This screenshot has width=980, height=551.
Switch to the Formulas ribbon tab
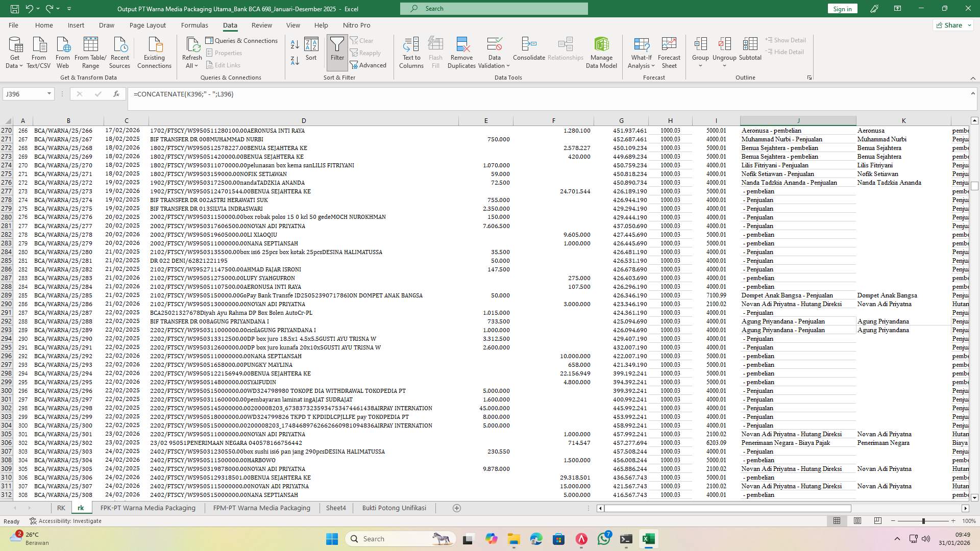194,25
